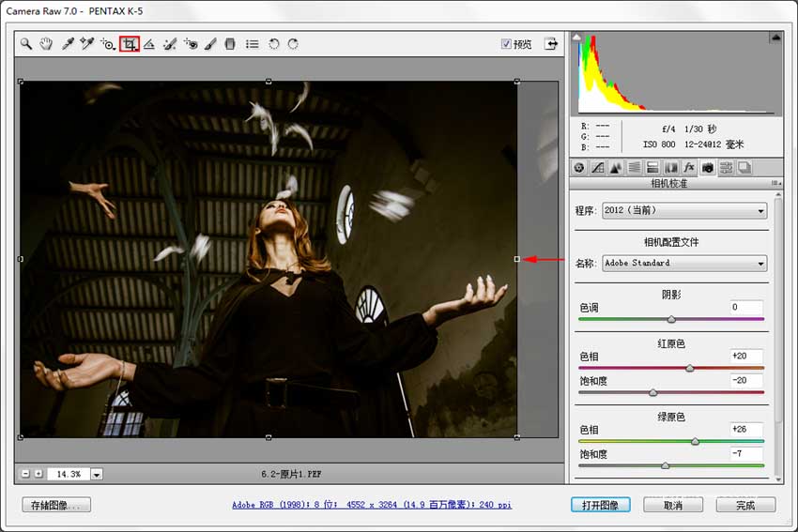Open workflow options Adobe RGB link

[x=372, y=505]
